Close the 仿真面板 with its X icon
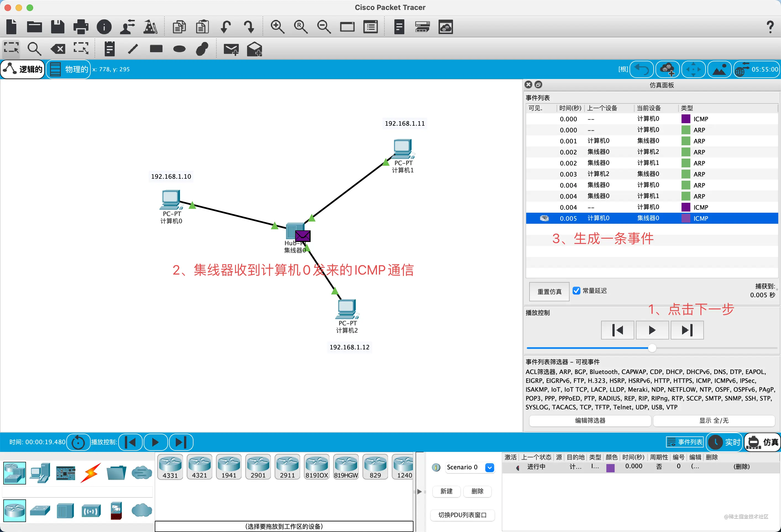 coord(529,85)
